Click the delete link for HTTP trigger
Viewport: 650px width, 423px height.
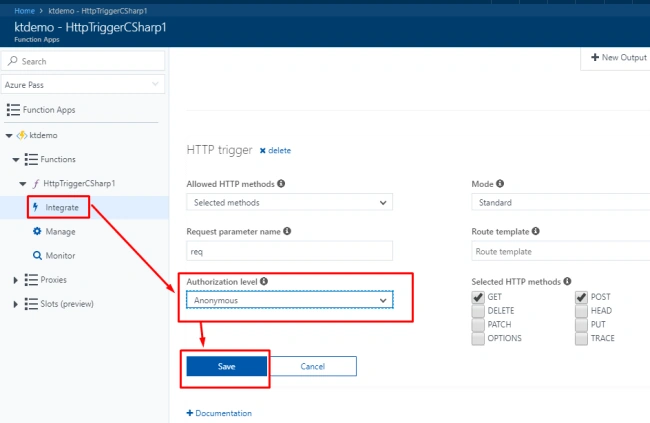pos(279,151)
